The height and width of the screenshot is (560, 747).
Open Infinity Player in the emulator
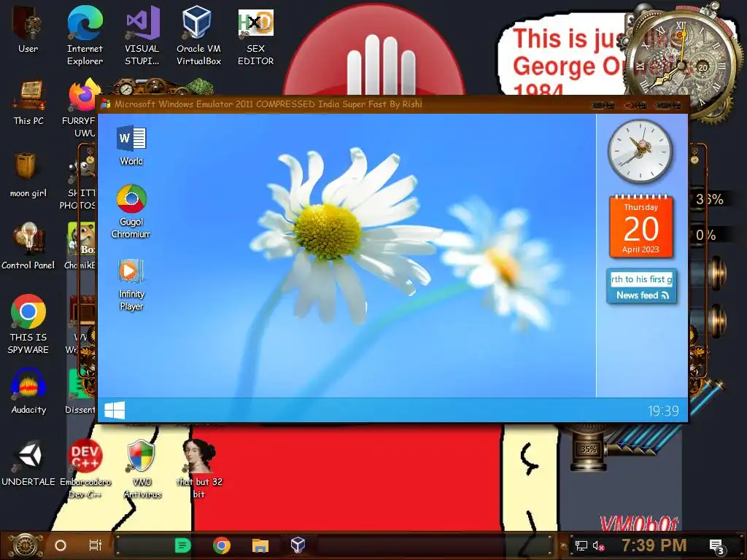(131, 285)
